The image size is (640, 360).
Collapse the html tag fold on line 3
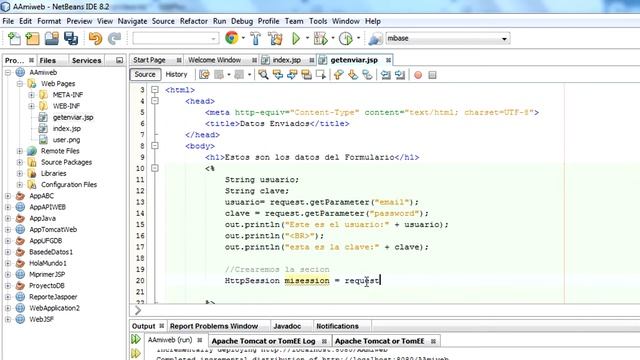point(155,90)
